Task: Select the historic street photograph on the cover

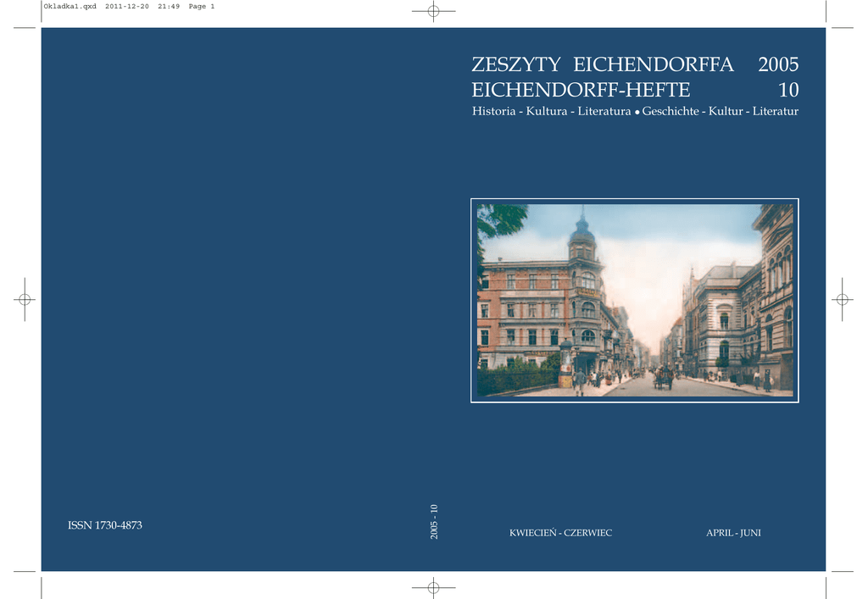Action: (x=634, y=300)
